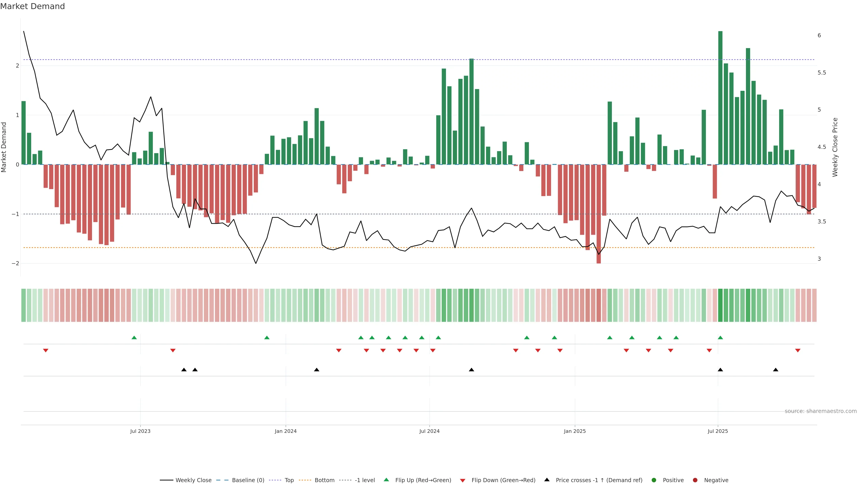Click the leftmost green flip-up triangle marker
The image size is (868, 488).
coord(134,338)
